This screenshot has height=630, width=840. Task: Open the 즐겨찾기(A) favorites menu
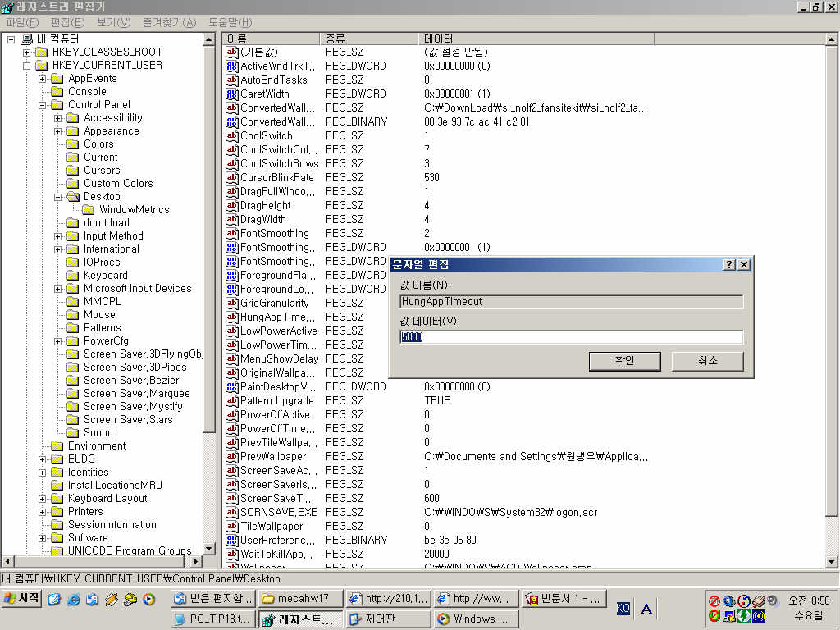click(169, 22)
